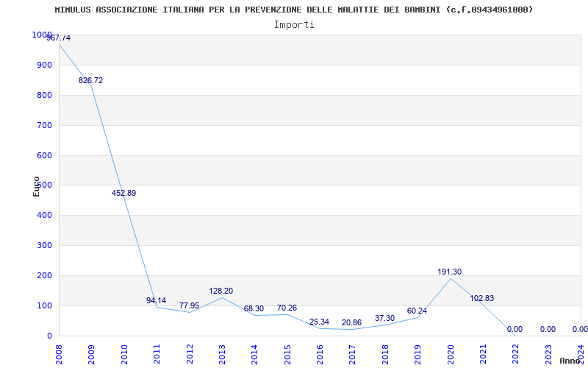Select the 191.30 data label

coord(450,272)
